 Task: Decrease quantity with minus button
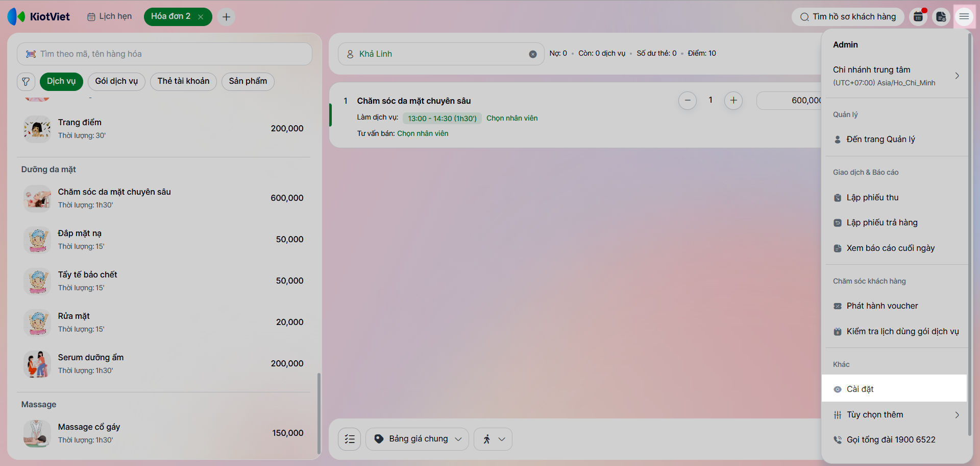point(688,100)
